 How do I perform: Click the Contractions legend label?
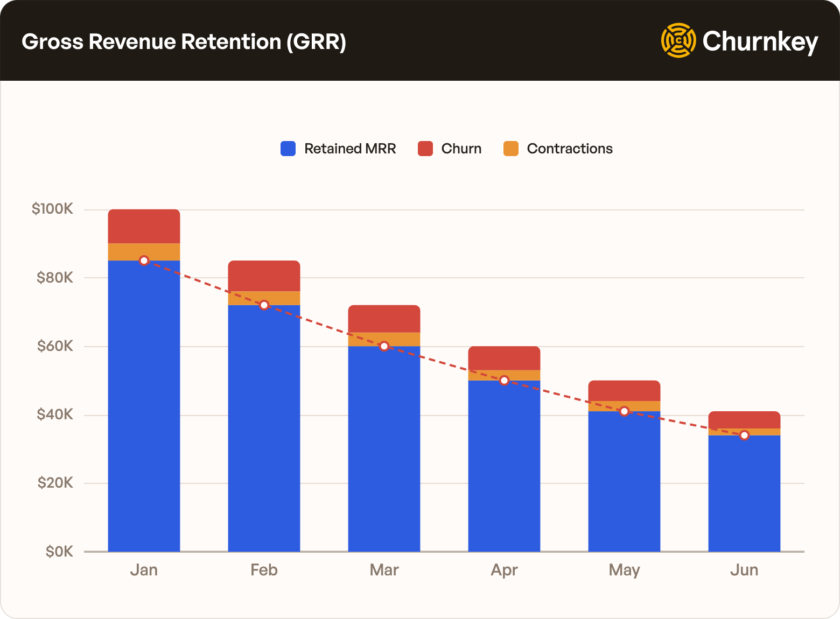569,149
